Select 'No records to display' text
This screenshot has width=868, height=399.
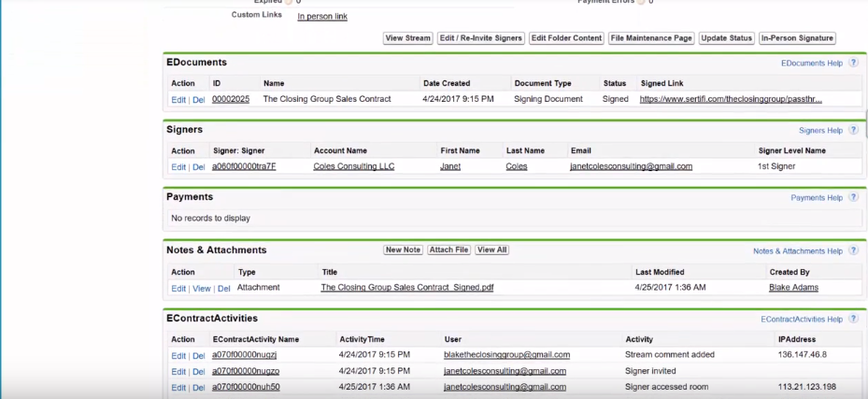click(210, 218)
